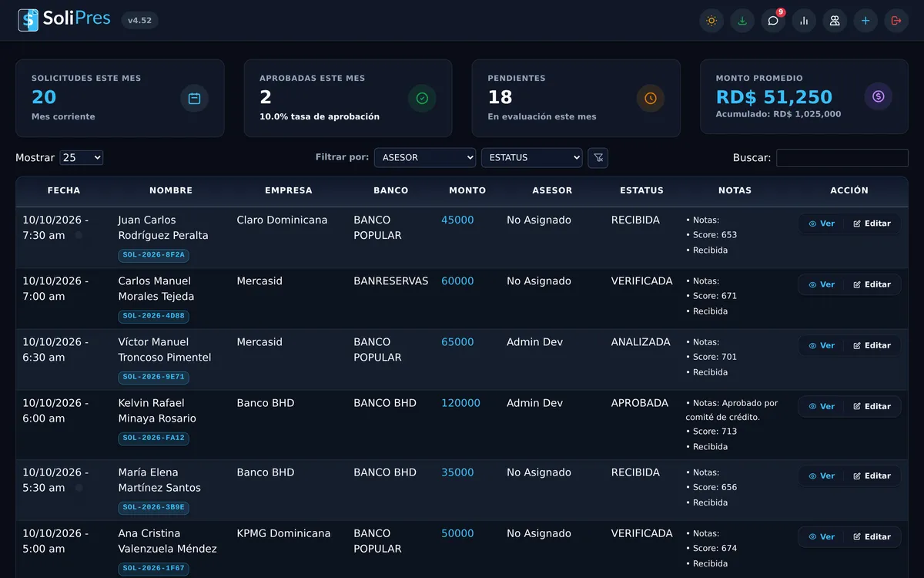This screenshot has width=924, height=578.
Task: Click the v4.52 version badge
Action: point(140,21)
